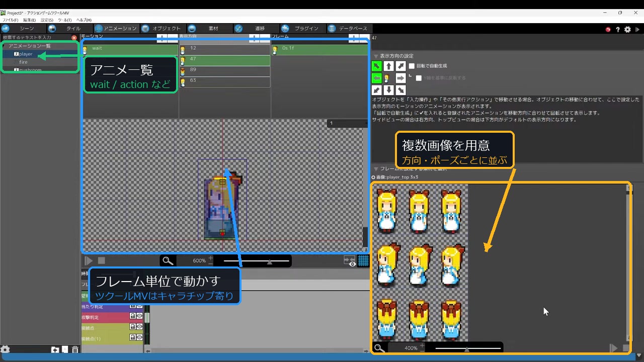The height and width of the screenshot is (362, 644).
Task: Click the sprite sheet magnifier icon
Action: [379, 348]
